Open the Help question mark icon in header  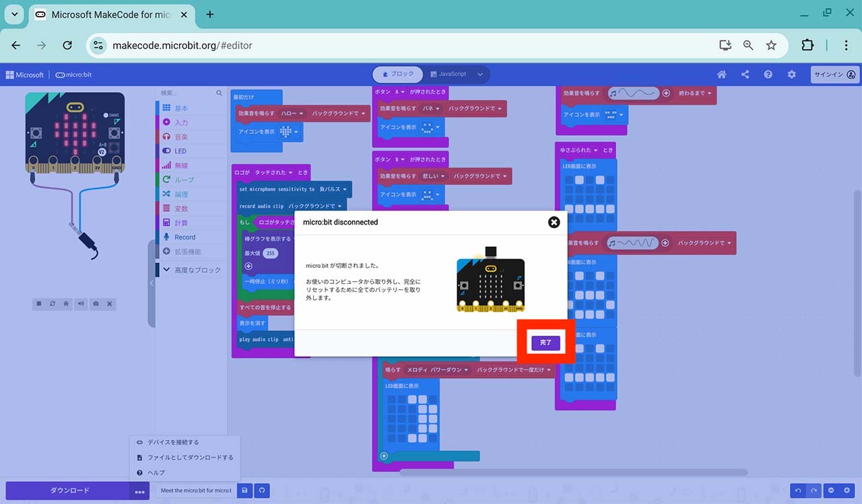pyautogui.click(x=768, y=75)
